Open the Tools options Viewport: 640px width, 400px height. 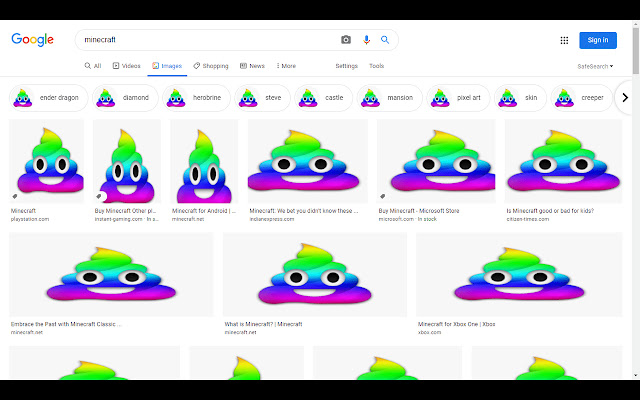[x=376, y=66]
